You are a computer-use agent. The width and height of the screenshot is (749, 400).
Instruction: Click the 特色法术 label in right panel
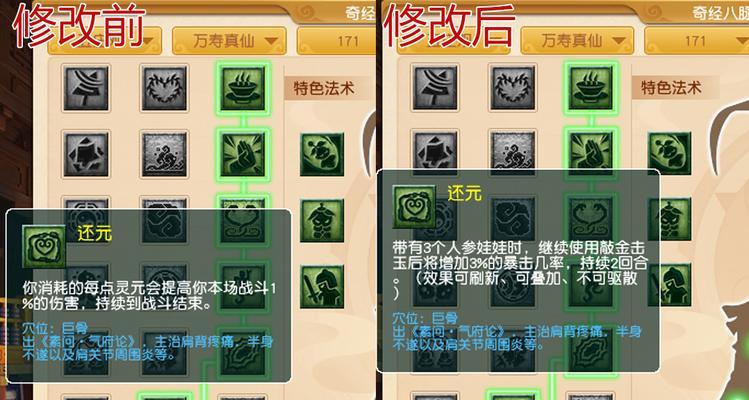[x=671, y=88]
